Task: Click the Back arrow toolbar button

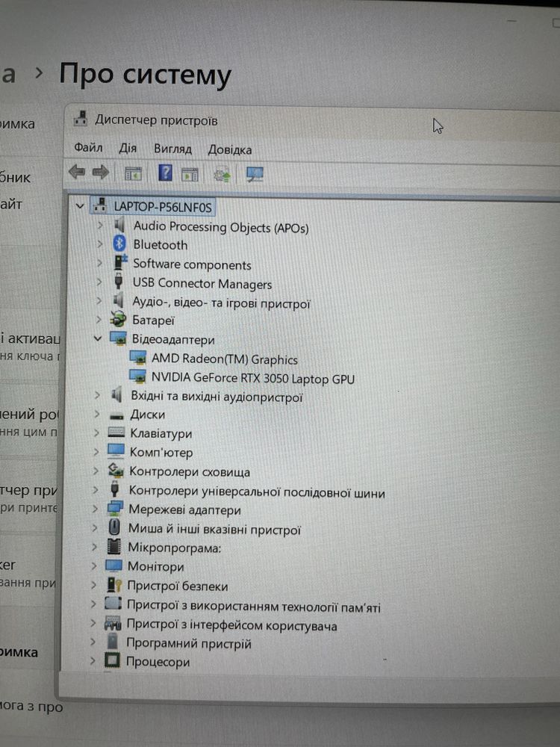Action: click(x=77, y=172)
